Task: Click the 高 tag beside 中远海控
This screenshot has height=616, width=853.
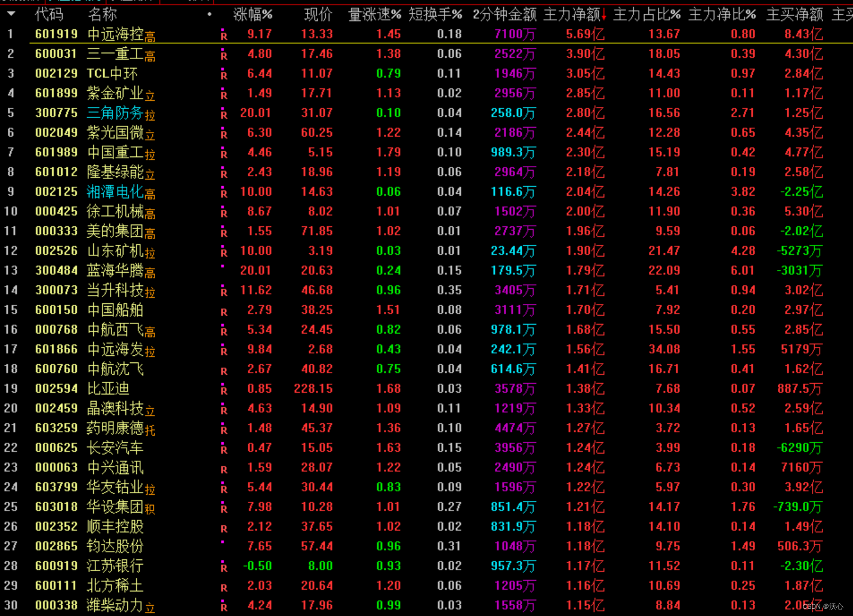Action: pyautogui.click(x=150, y=37)
